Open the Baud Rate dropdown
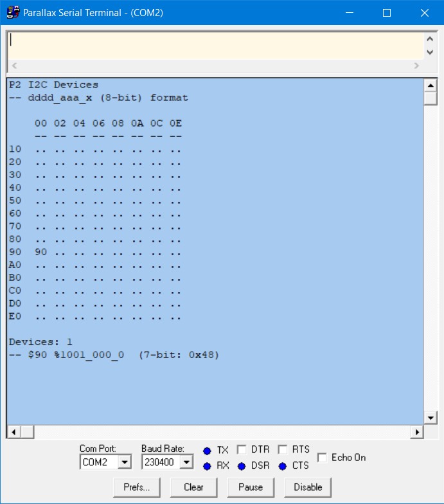Viewport: 444px width, 504px height. [186, 462]
